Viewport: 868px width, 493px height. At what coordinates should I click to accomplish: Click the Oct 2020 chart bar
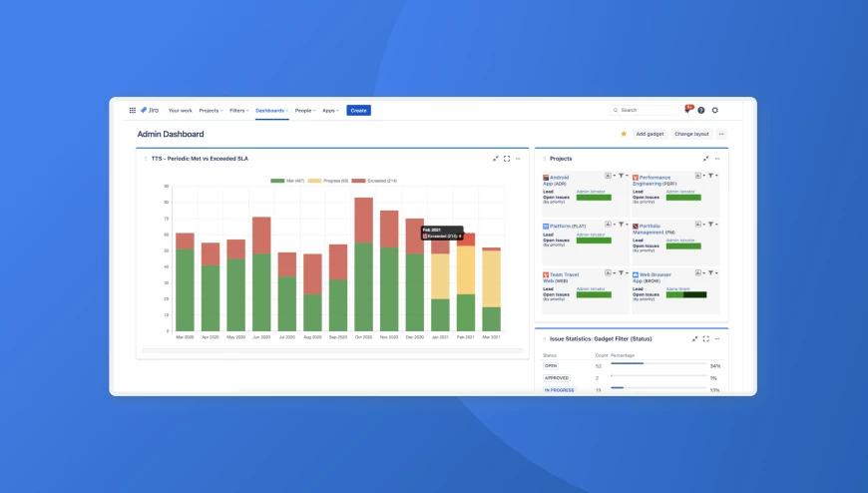[x=364, y=264]
